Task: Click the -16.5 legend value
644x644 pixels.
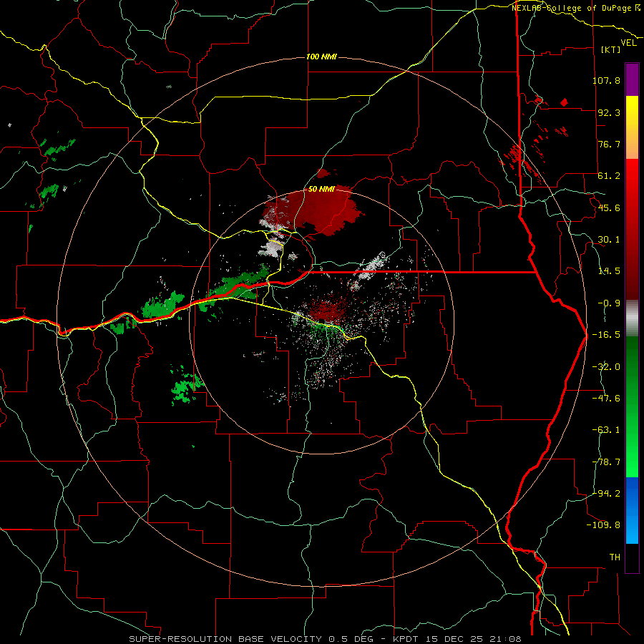Action: coord(606,335)
